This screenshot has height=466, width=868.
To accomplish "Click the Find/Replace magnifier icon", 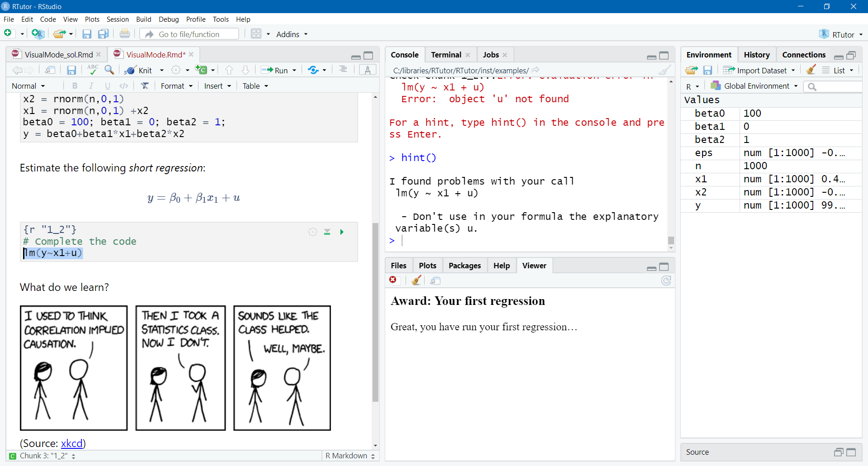I will (109, 70).
